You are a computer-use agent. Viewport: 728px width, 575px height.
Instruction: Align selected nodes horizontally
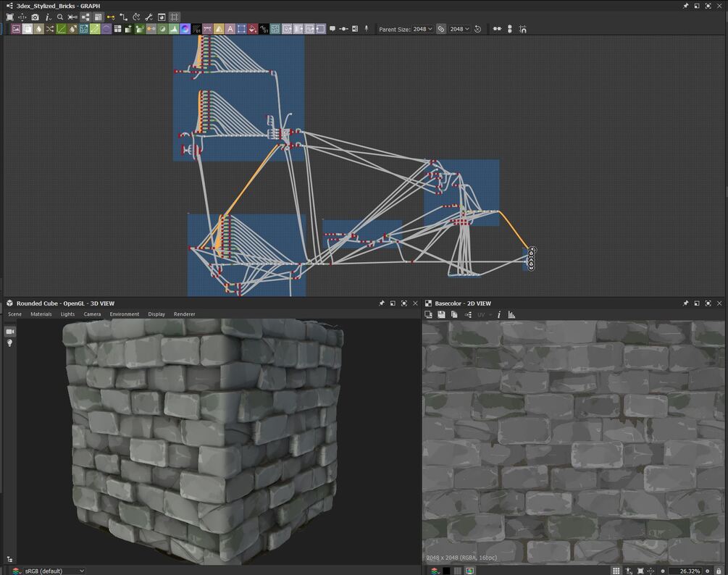tap(497, 29)
